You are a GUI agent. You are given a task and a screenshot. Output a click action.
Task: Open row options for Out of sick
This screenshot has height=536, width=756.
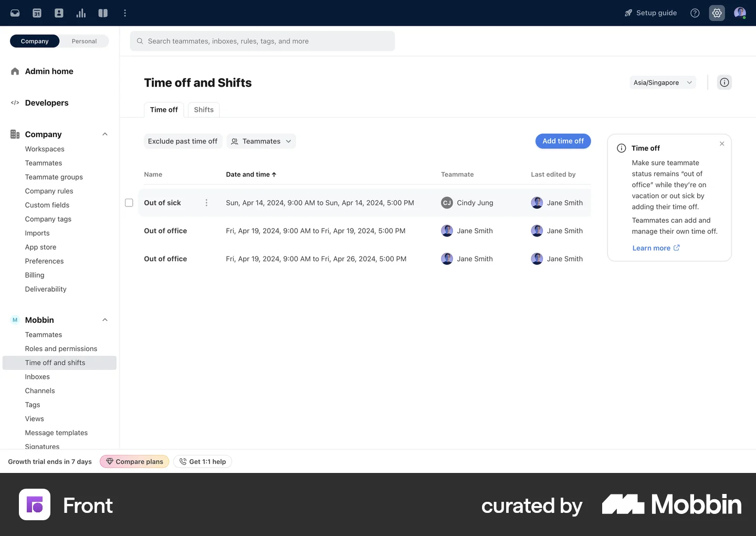pyautogui.click(x=206, y=203)
